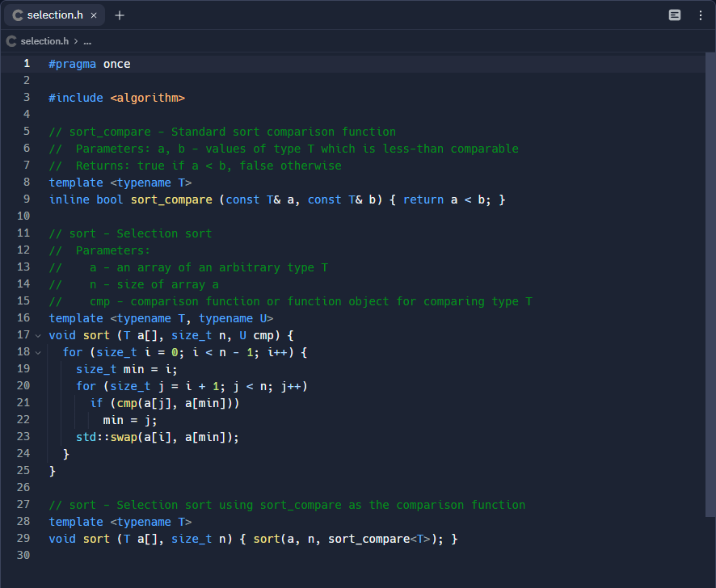
Task: Click the editor layout icon in the top-right corner
Action: (676, 15)
